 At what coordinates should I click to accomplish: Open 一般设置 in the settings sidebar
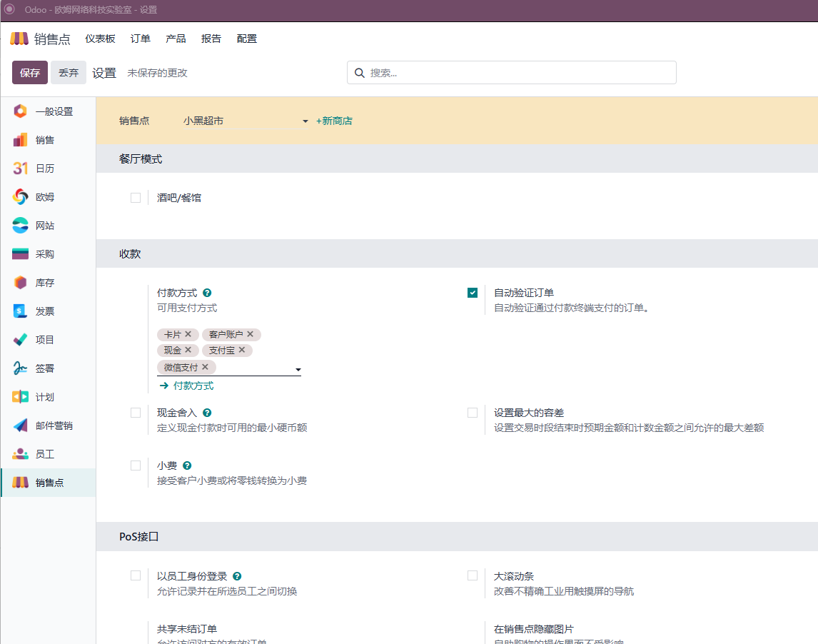(48, 111)
